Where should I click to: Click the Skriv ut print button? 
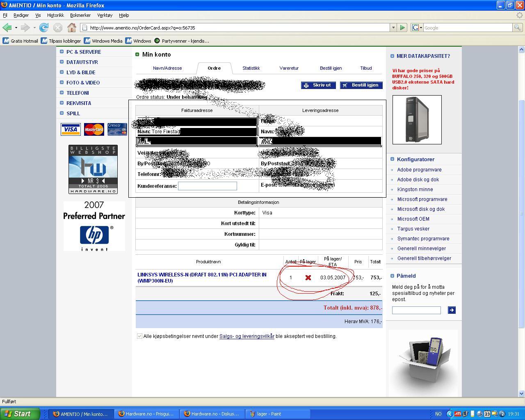click(318, 85)
